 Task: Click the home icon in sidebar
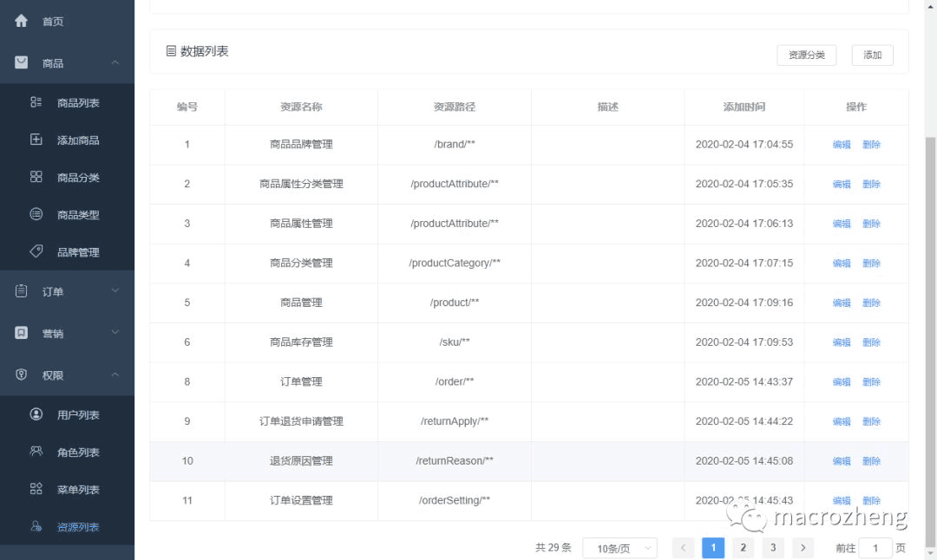click(21, 21)
